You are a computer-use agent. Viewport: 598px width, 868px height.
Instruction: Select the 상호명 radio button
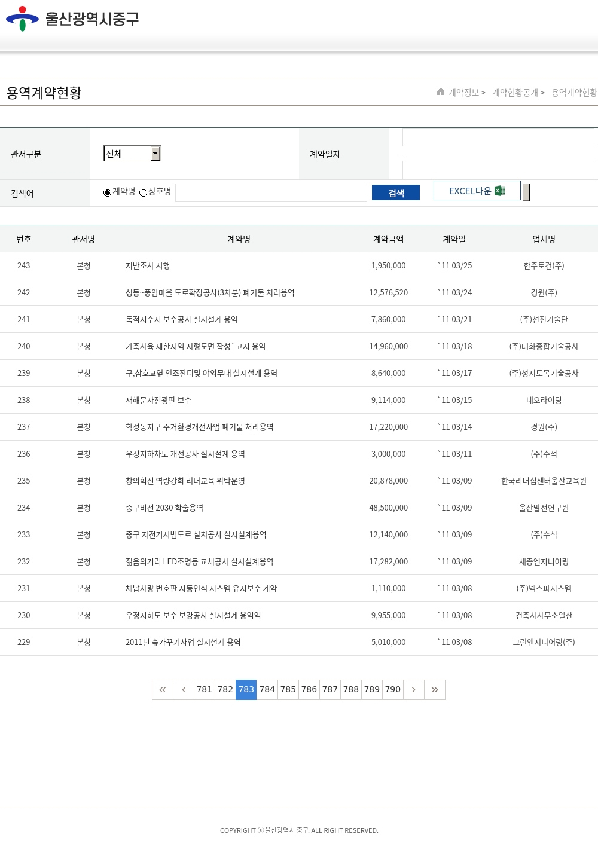click(x=144, y=192)
